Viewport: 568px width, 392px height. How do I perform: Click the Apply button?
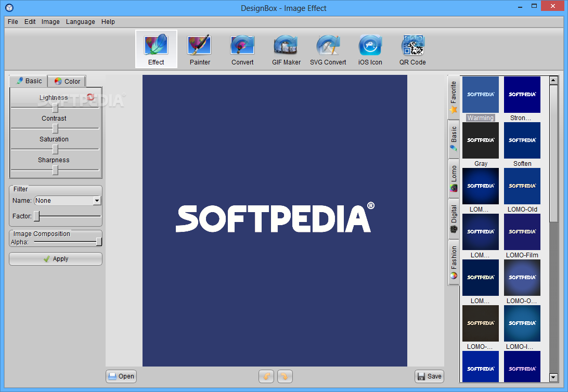56,259
